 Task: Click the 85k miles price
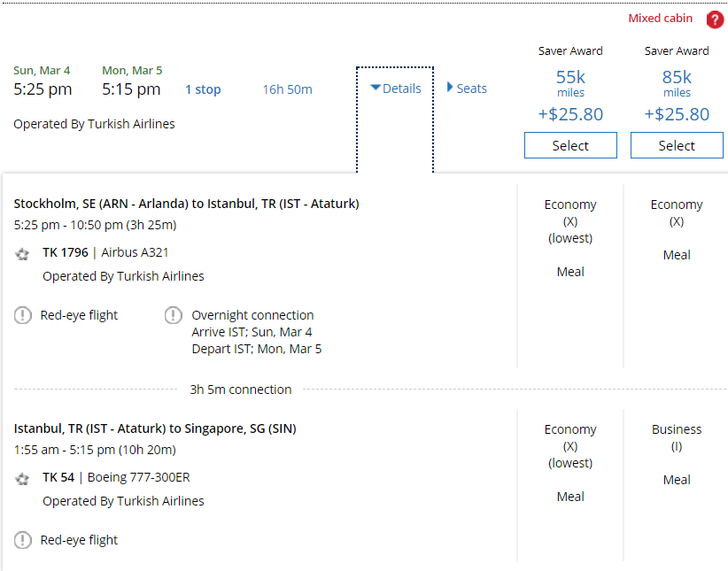coord(677,78)
